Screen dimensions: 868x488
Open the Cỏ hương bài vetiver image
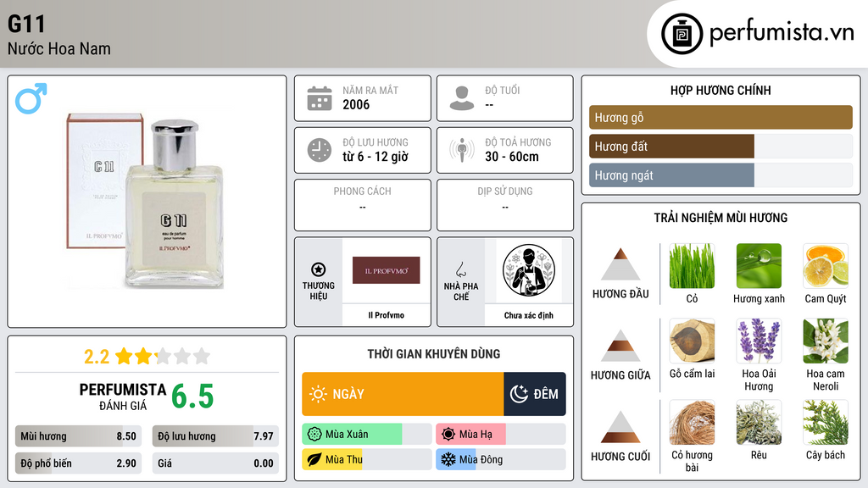pos(692,423)
